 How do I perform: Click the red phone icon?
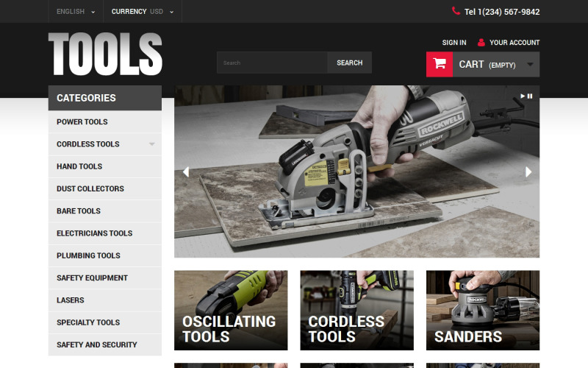coord(456,12)
